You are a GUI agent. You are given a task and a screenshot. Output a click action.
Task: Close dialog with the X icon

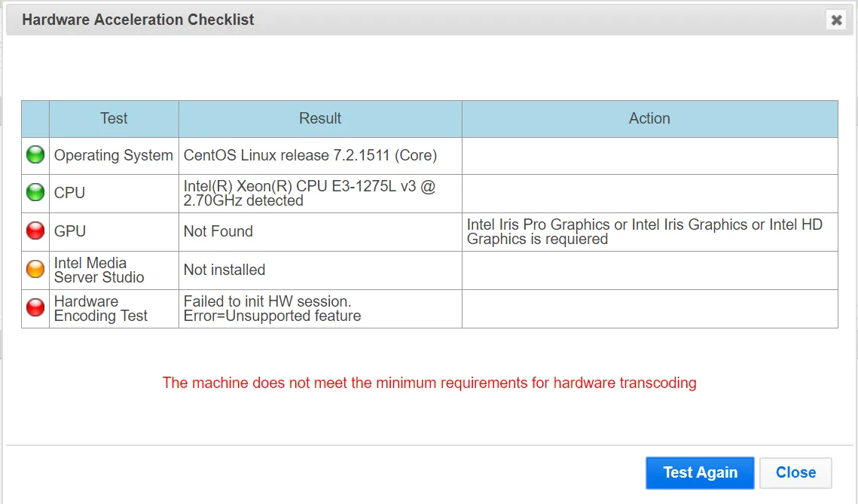(x=836, y=20)
